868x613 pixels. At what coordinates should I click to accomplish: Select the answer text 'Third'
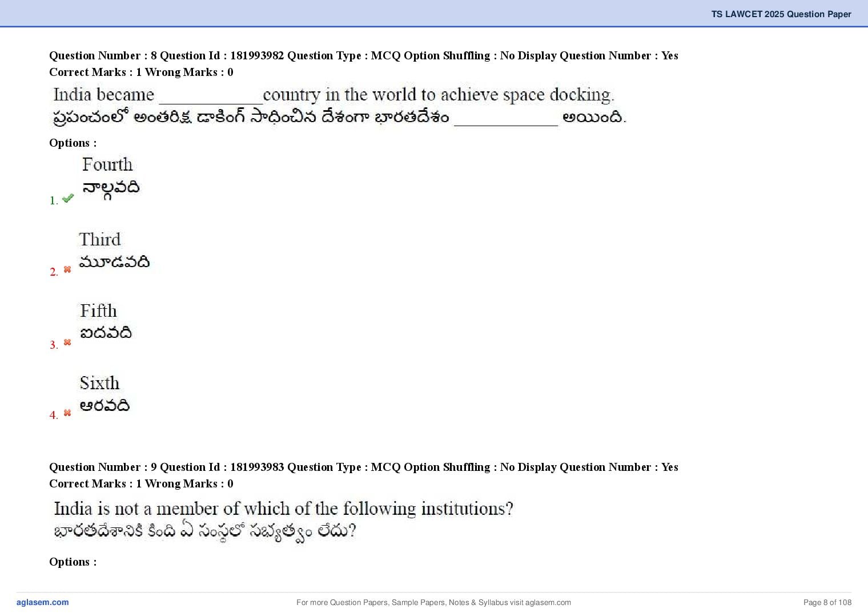(x=100, y=239)
